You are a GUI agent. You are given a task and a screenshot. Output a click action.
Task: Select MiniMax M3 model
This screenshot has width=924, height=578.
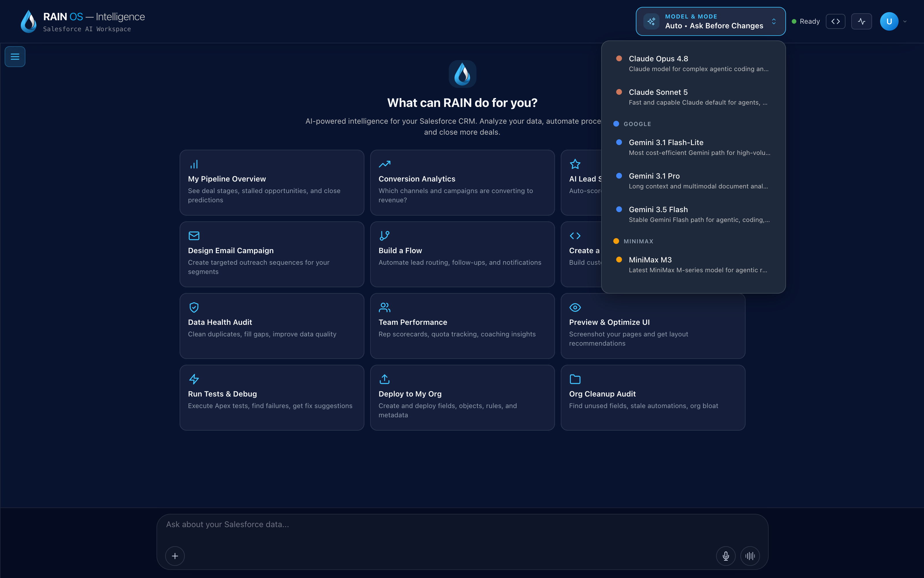tap(693, 264)
